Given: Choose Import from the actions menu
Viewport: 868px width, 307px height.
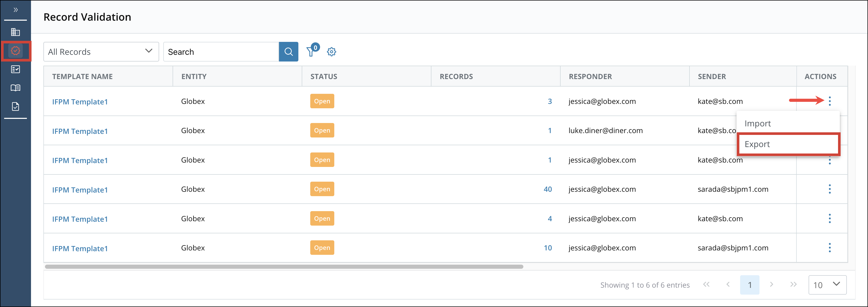Looking at the screenshot, I should tap(757, 123).
